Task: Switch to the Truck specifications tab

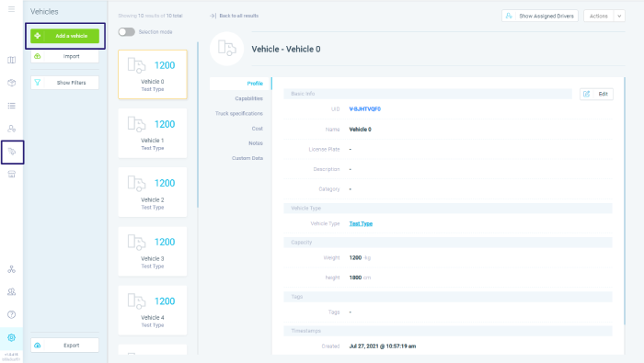Action: (x=239, y=114)
